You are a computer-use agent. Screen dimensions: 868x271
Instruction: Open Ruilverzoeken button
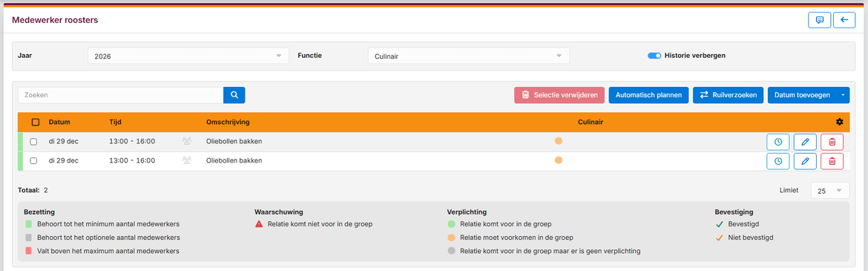pyautogui.click(x=729, y=95)
